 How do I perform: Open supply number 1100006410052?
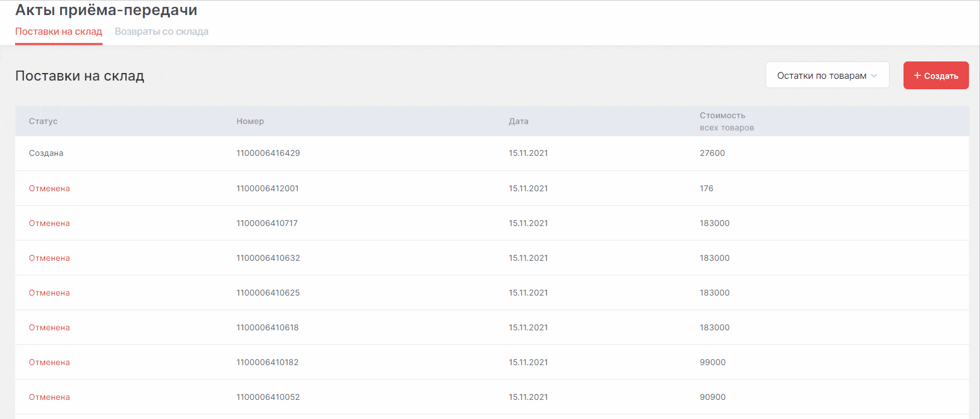tap(268, 397)
